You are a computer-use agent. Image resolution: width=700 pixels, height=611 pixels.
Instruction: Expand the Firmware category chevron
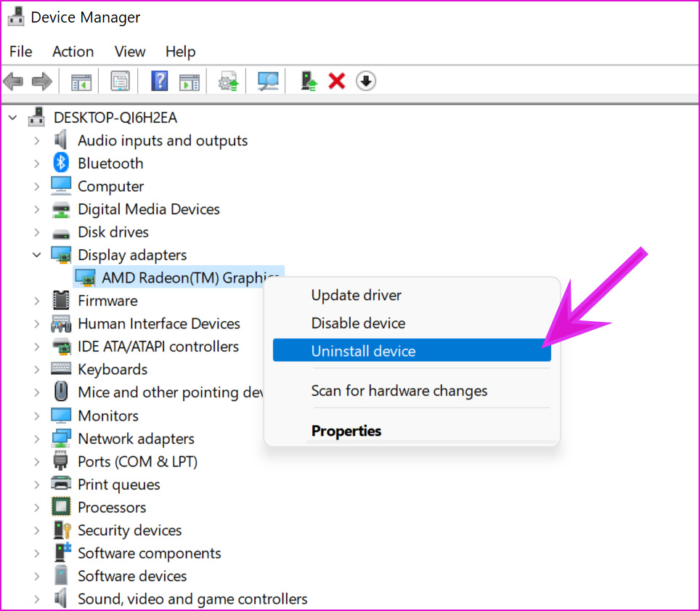click(x=36, y=301)
